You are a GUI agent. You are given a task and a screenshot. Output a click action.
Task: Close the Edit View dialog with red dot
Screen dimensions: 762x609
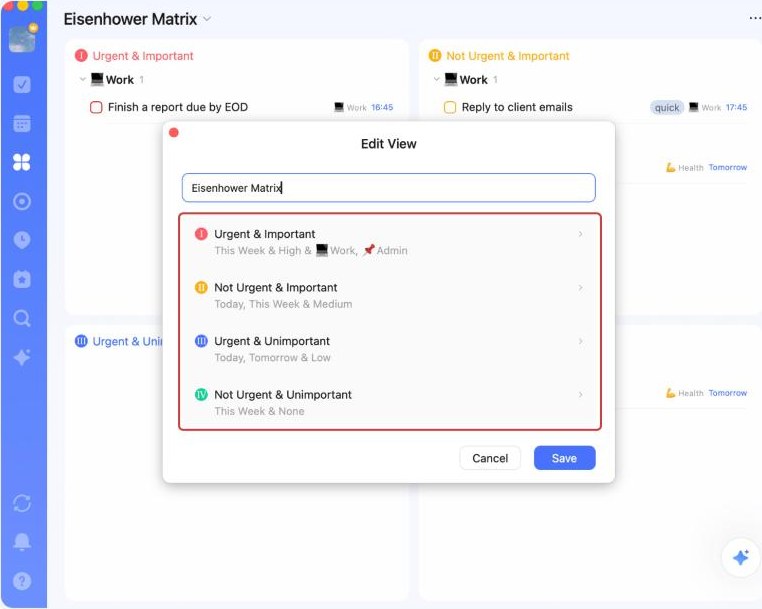point(174,133)
